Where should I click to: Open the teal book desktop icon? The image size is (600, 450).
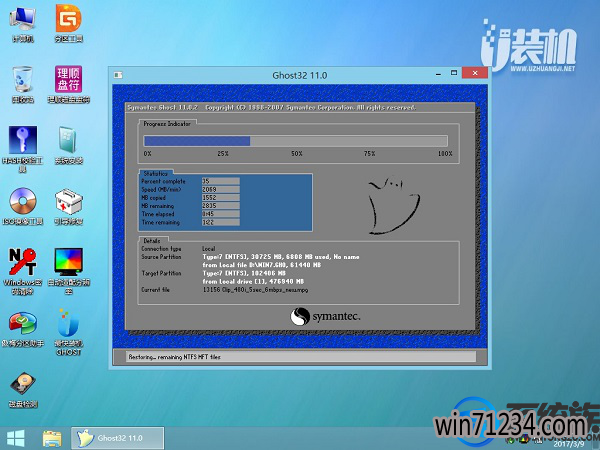coord(68,141)
